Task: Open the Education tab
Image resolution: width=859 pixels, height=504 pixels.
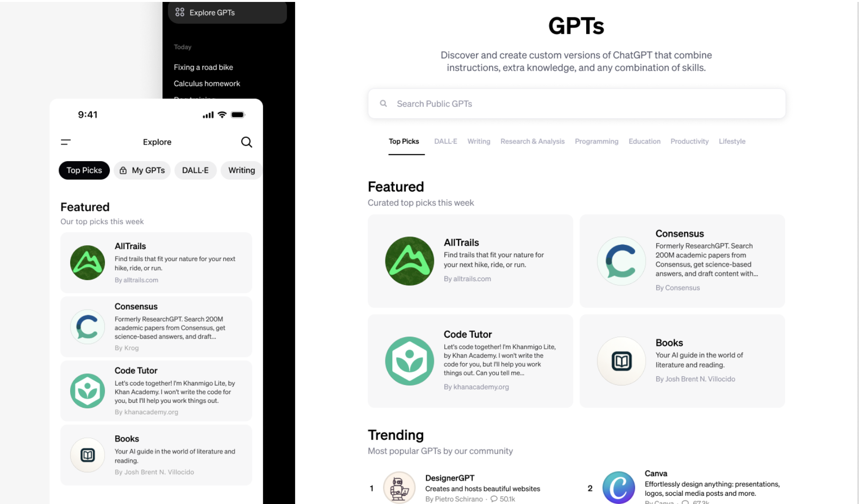Action: (644, 141)
